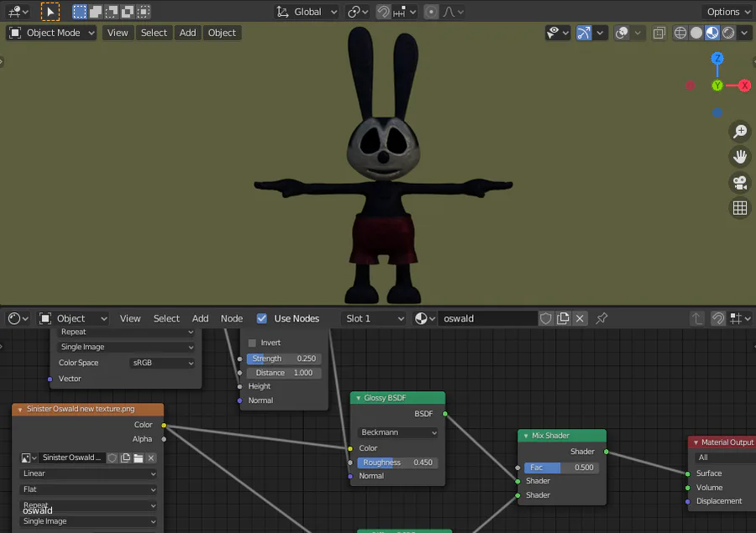Adjust the Strength slider
The image size is (756, 533).
tap(284, 358)
